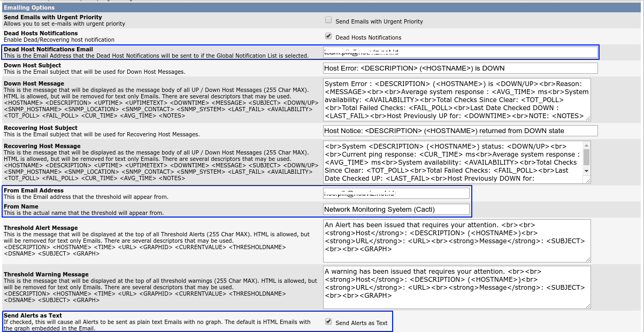Screen dimensions: 644x332
Task: Click the Dead Host Notifications Email field
Action: click(x=460, y=52)
